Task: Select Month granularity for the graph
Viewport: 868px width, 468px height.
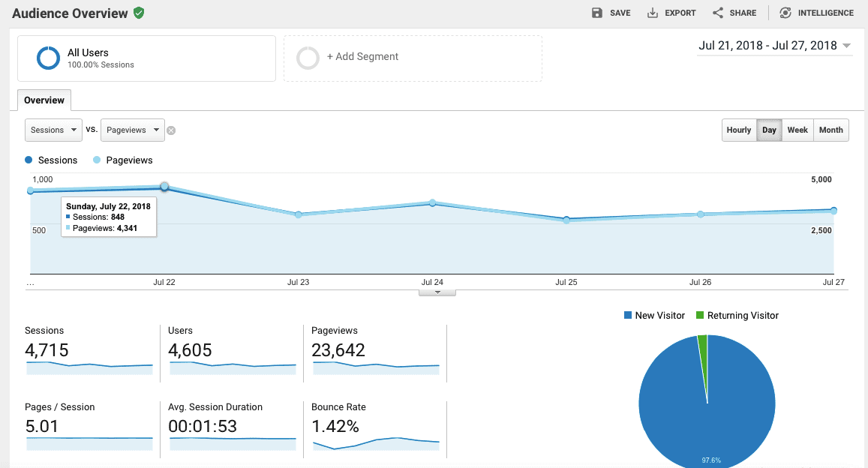Action: tap(830, 130)
